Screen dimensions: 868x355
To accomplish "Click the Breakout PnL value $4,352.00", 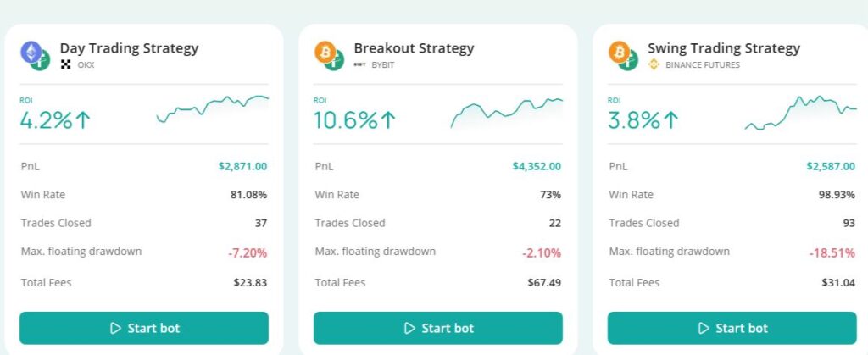I will [x=536, y=166].
